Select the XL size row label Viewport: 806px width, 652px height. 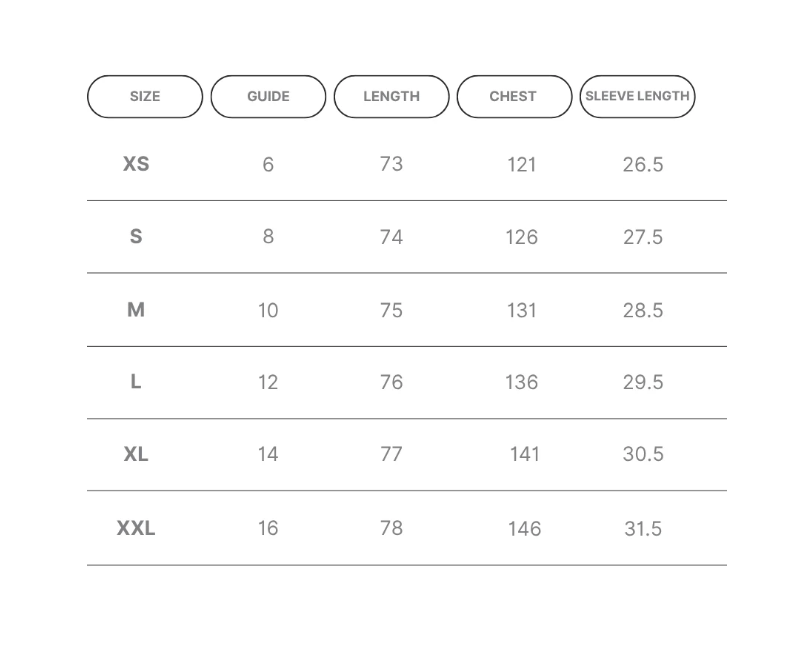point(136,454)
